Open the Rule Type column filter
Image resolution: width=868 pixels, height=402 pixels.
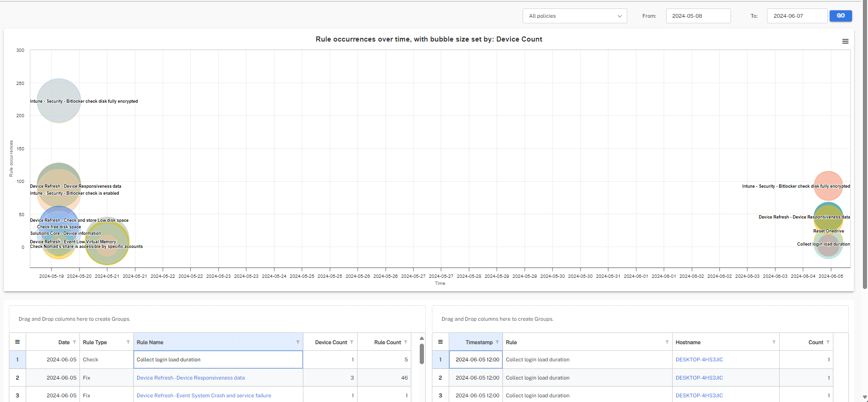click(x=128, y=342)
